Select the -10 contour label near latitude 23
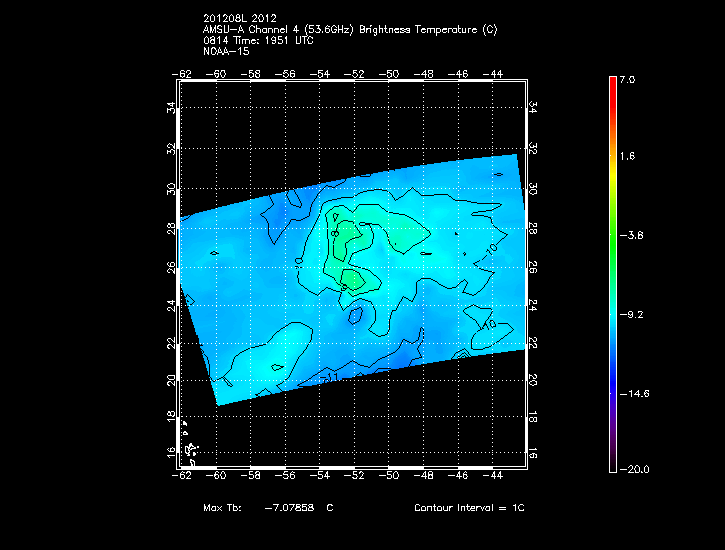The height and width of the screenshot is (550, 725). click(489, 325)
